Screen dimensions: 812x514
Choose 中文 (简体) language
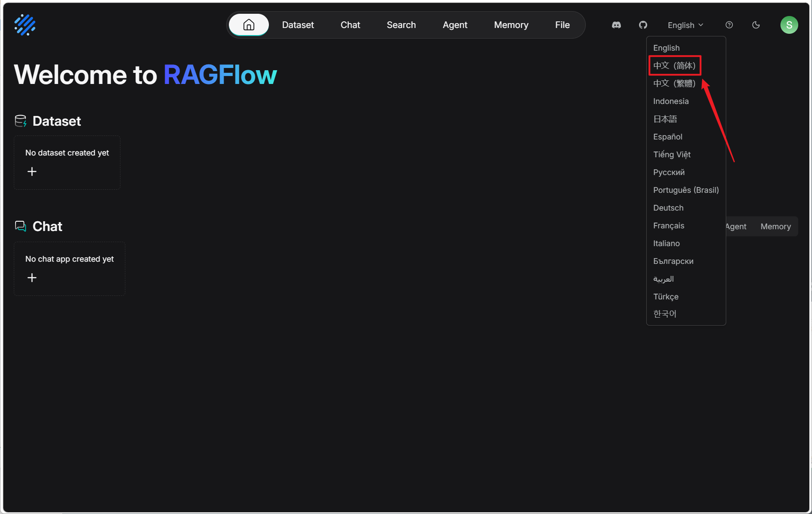tap(686, 66)
